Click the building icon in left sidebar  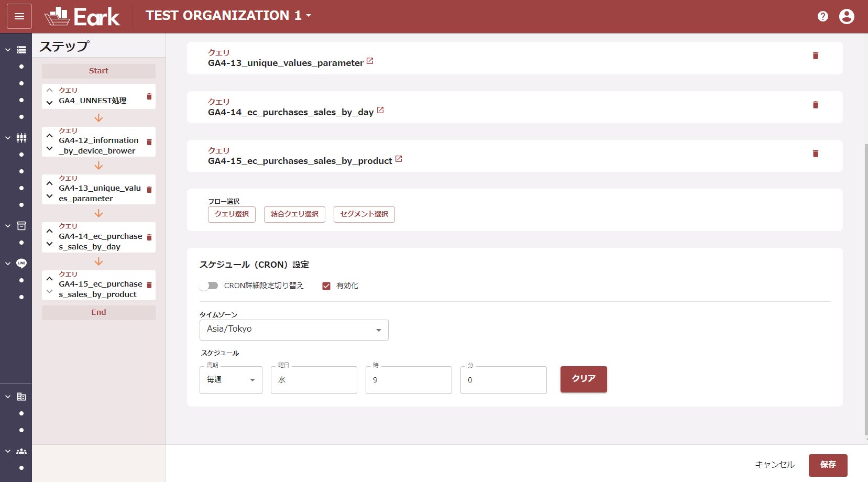click(21, 397)
